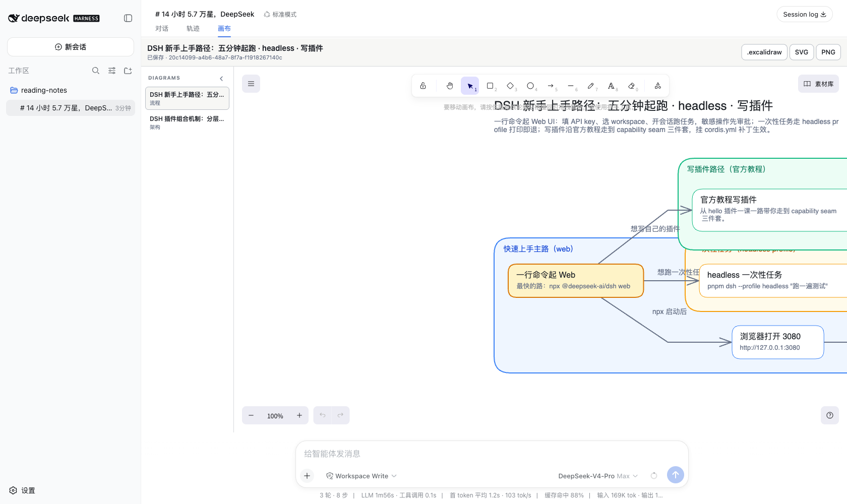Open workspace filter settings icon
The image size is (847, 504).
coord(112,71)
